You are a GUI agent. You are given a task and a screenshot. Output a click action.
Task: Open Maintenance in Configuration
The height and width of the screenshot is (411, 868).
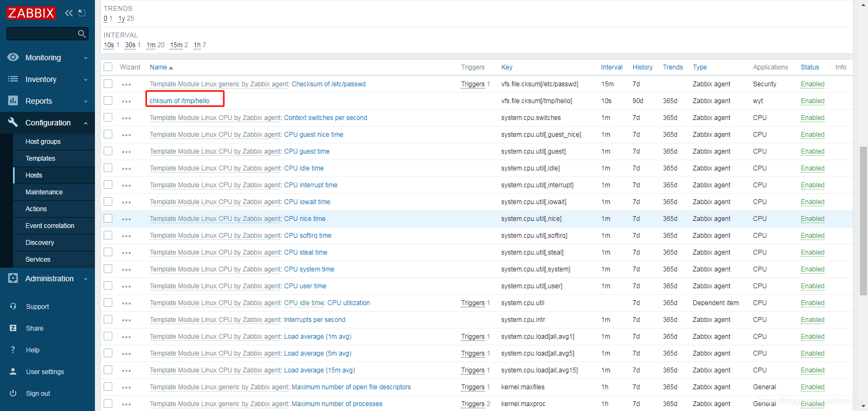44,192
